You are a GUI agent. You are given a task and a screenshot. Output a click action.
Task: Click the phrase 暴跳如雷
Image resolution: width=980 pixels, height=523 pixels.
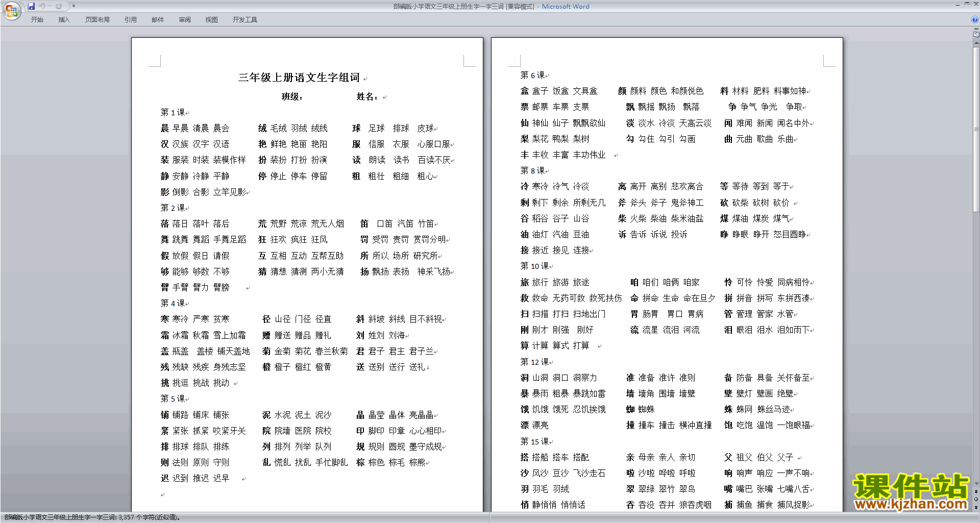click(589, 394)
